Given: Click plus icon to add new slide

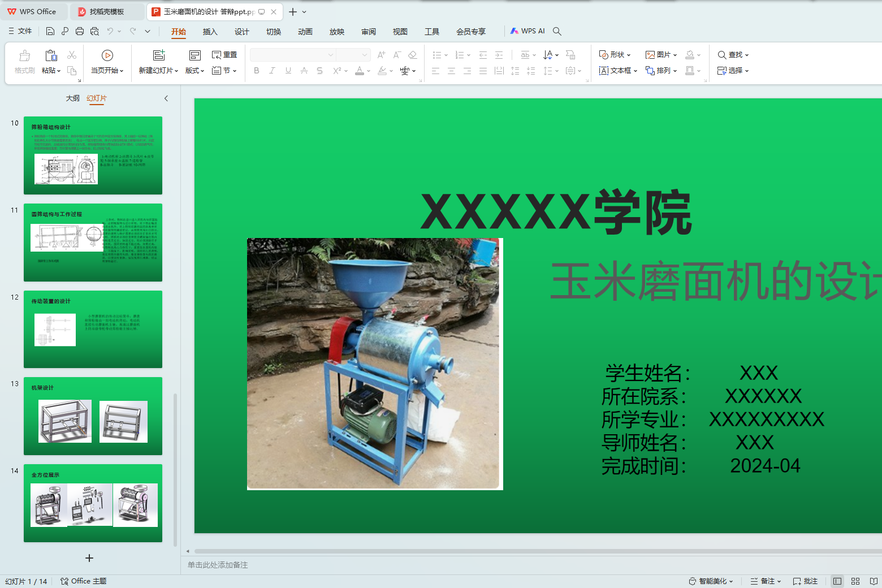Looking at the screenshot, I should pyautogui.click(x=89, y=558).
